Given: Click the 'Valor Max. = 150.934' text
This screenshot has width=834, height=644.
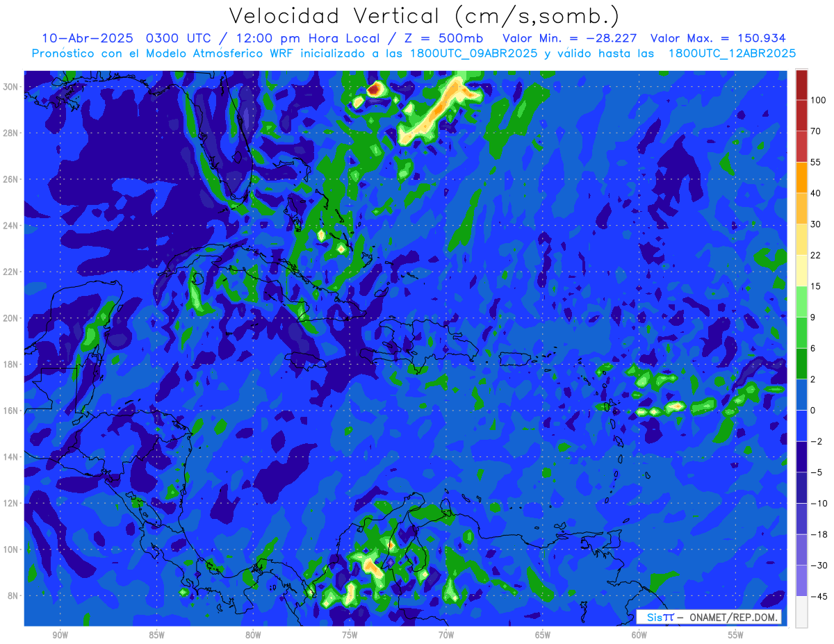Looking at the screenshot, I should click(719, 38).
